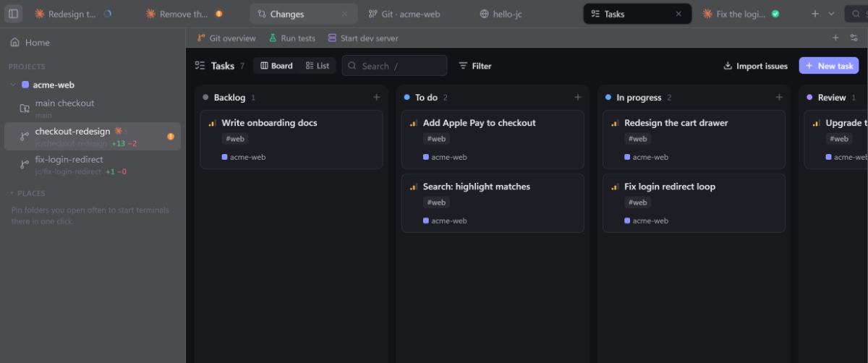Image resolution: width=868 pixels, height=363 pixels.
Task: Click priority icon on Add Apple Pay card
Action: point(414,124)
